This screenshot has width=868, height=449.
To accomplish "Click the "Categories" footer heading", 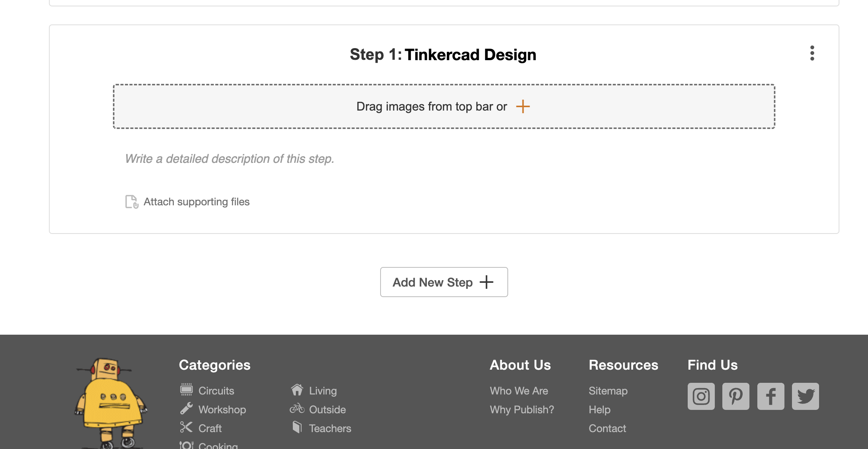I will (215, 365).
